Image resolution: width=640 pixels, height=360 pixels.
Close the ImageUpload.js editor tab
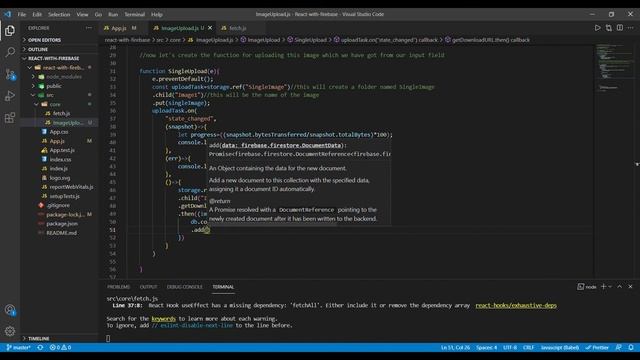[x=210, y=28]
